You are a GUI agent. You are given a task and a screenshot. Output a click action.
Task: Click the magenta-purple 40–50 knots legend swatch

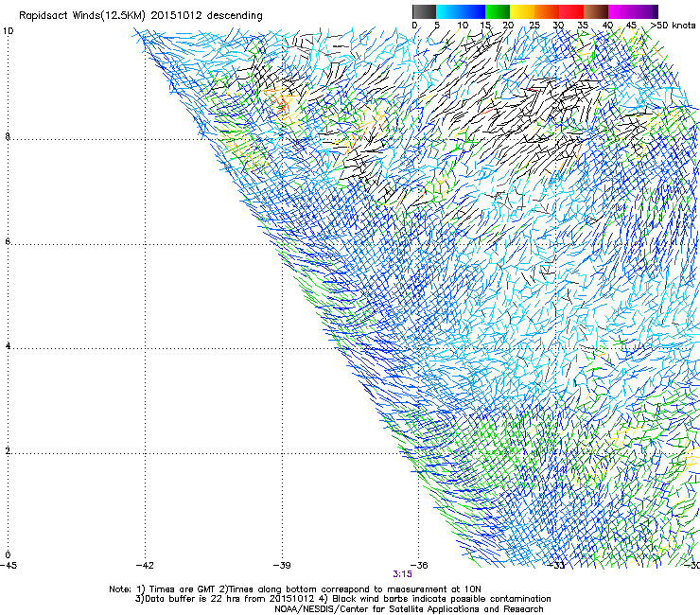(633, 11)
